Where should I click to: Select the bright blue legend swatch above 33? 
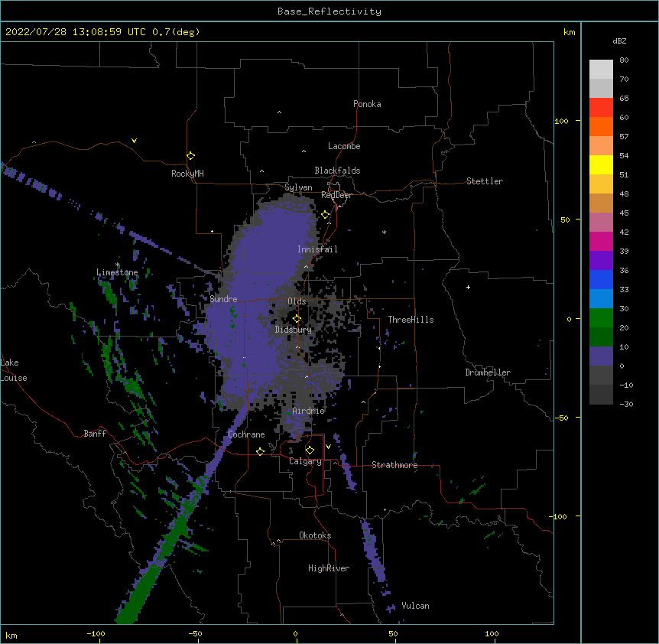tap(601, 279)
